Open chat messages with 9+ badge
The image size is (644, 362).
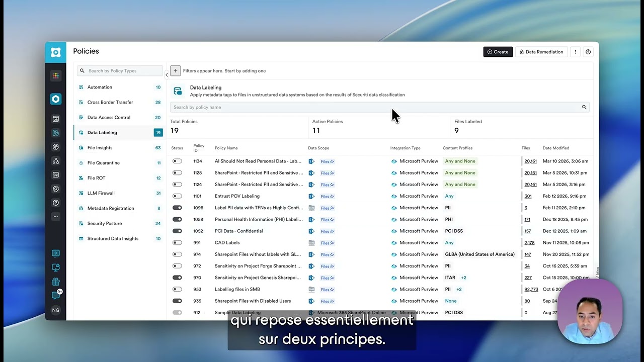(56, 296)
